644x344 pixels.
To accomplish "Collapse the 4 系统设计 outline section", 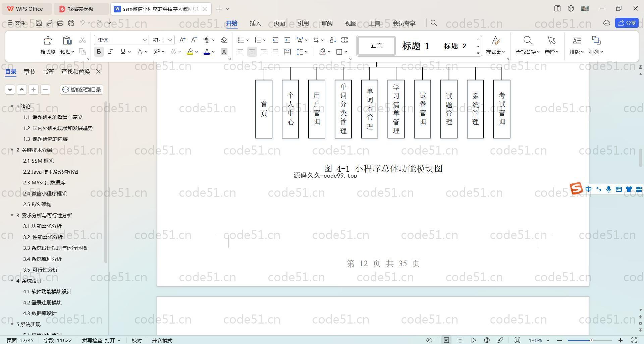I will coord(12,281).
